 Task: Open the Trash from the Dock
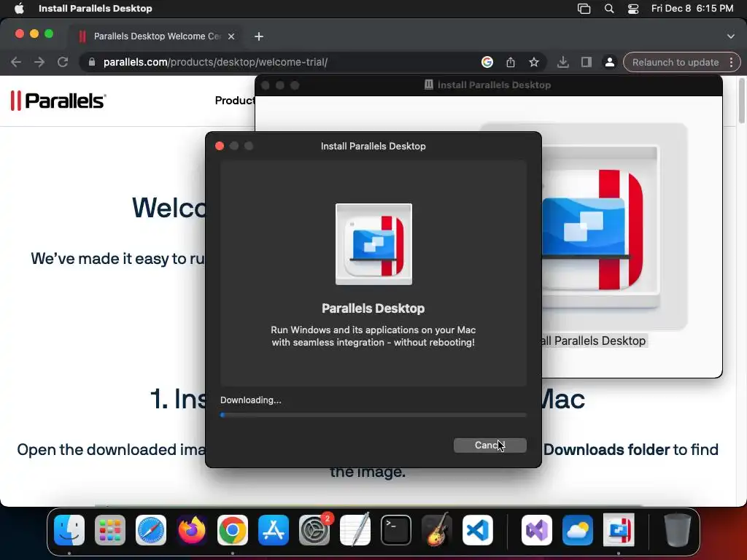tap(677, 530)
